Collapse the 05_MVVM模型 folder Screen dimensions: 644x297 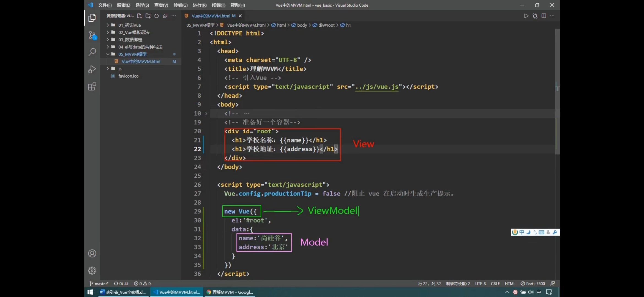(x=132, y=54)
